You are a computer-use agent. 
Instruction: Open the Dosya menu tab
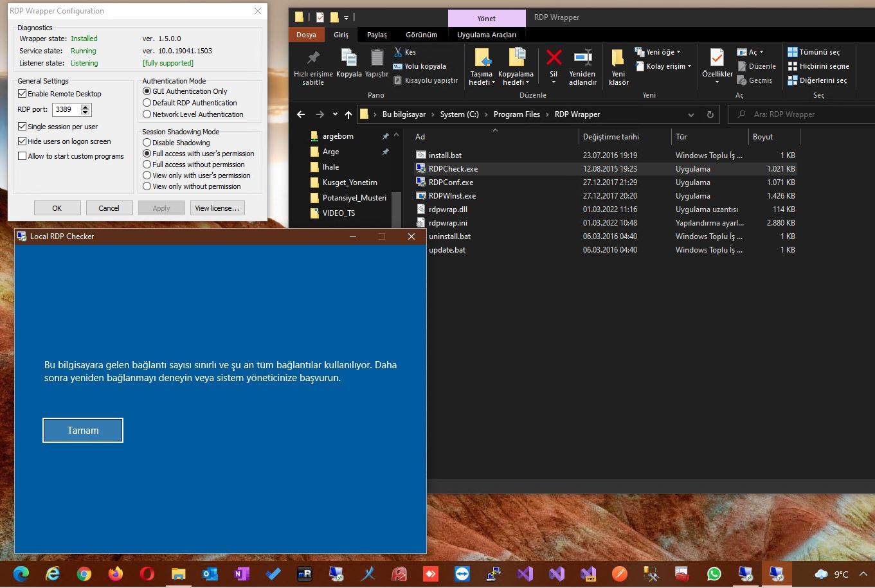(x=306, y=35)
